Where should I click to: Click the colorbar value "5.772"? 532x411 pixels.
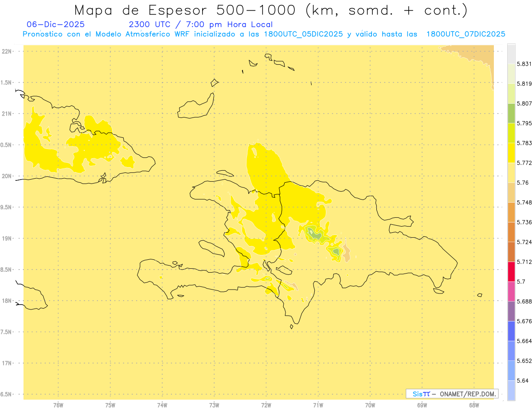pos(524,163)
